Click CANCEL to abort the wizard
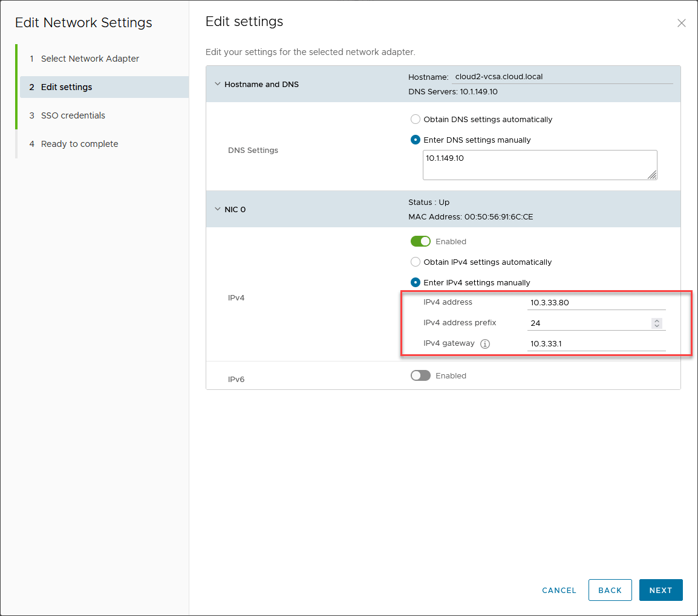The image size is (698, 616). pos(559,590)
